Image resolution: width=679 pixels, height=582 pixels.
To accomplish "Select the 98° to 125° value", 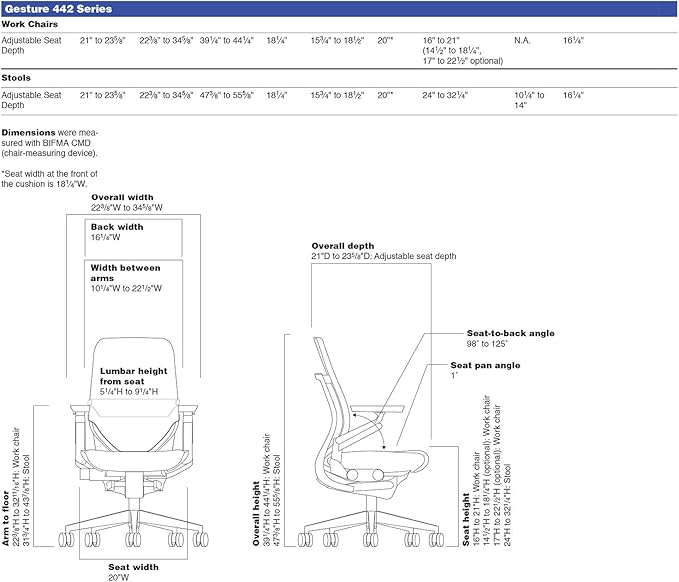I will click(x=487, y=344).
